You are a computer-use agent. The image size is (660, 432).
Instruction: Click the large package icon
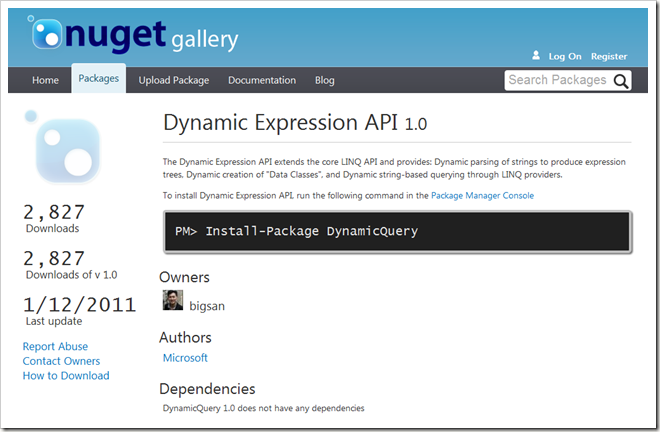click(63, 147)
